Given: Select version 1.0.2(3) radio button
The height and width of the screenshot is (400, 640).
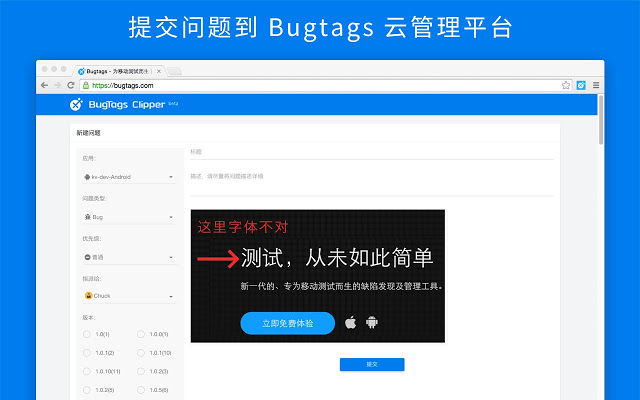Looking at the screenshot, I should (141, 371).
